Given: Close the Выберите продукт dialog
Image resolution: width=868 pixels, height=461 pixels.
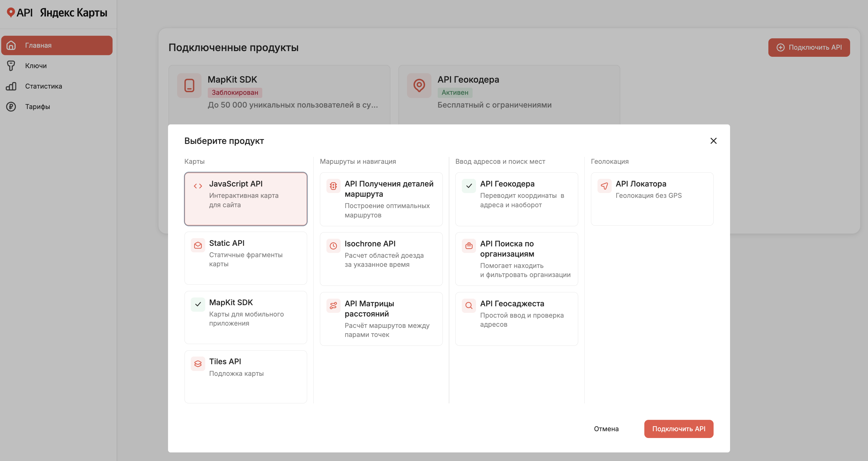Looking at the screenshot, I should coord(713,141).
